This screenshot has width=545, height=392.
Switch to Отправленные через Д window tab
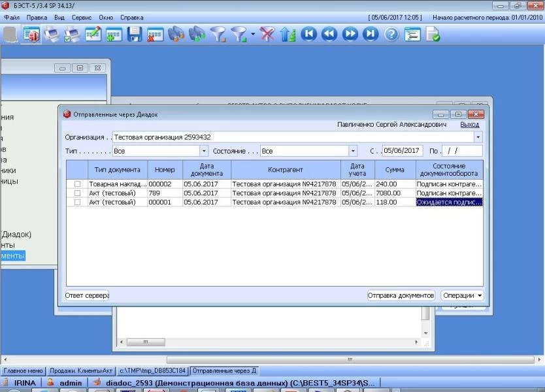(x=224, y=371)
